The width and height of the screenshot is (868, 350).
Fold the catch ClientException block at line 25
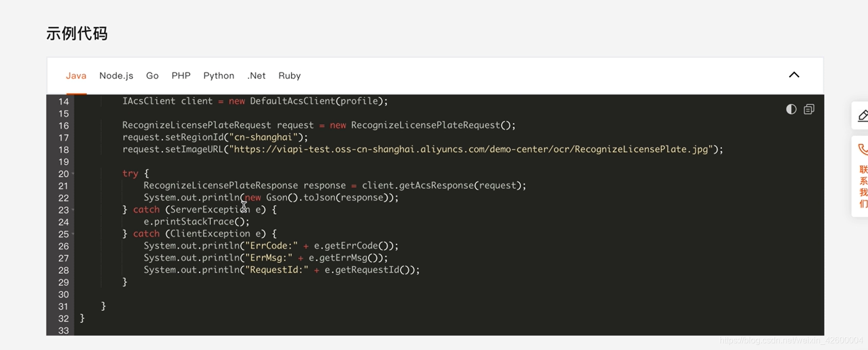tap(73, 234)
